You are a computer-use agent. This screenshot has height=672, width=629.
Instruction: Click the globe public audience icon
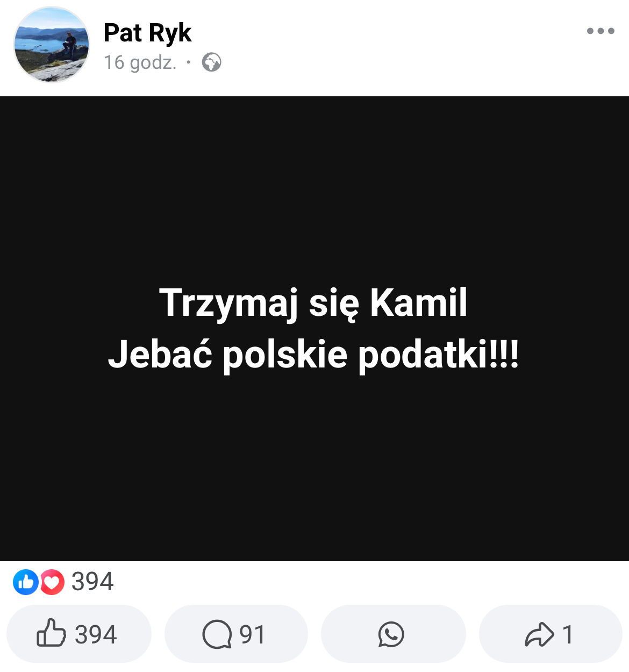(x=211, y=62)
